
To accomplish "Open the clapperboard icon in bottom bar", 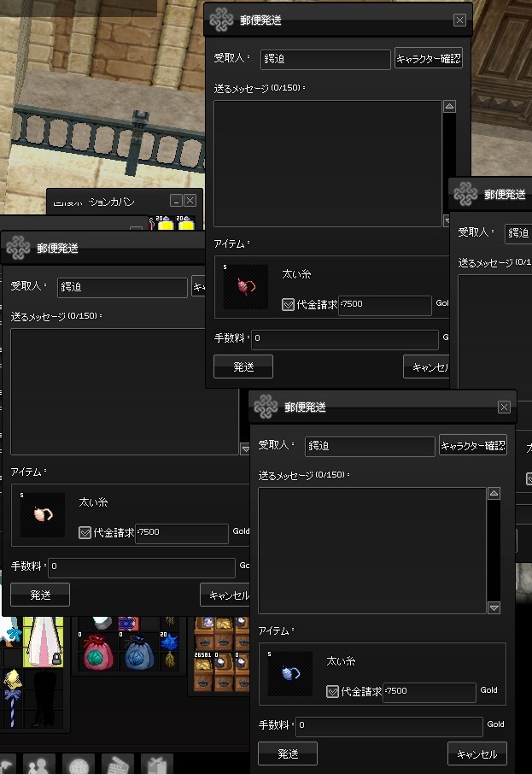I will click(118, 764).
